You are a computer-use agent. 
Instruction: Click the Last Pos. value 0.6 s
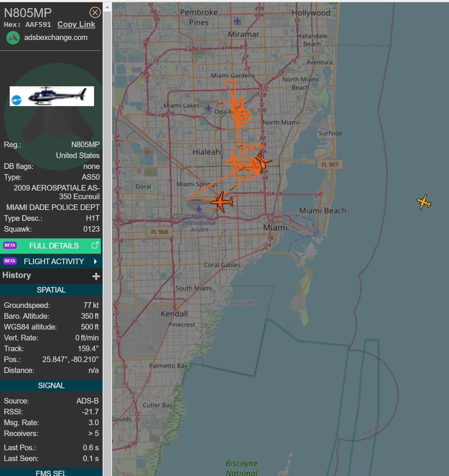(91, 448)
